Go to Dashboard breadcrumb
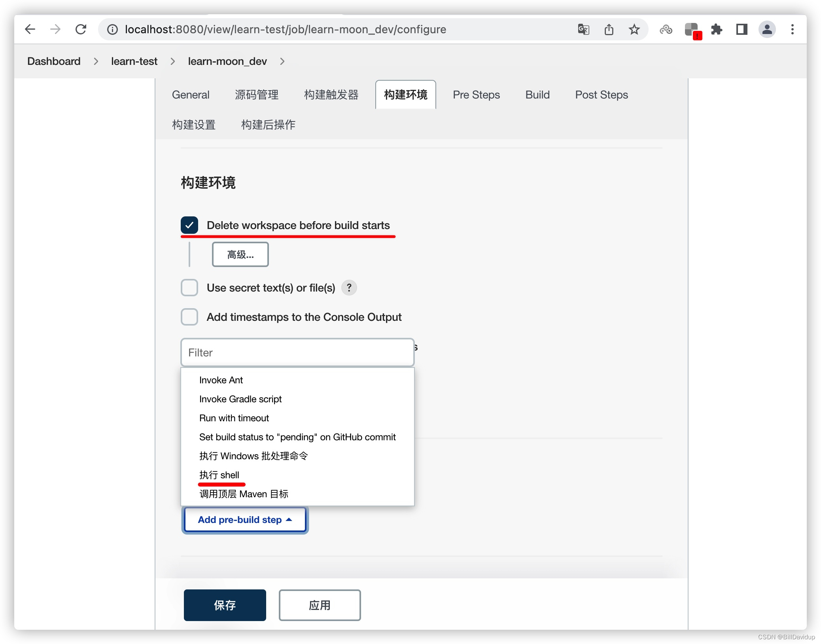The width and height of the screenshot is (821, 644). point(54,61)
